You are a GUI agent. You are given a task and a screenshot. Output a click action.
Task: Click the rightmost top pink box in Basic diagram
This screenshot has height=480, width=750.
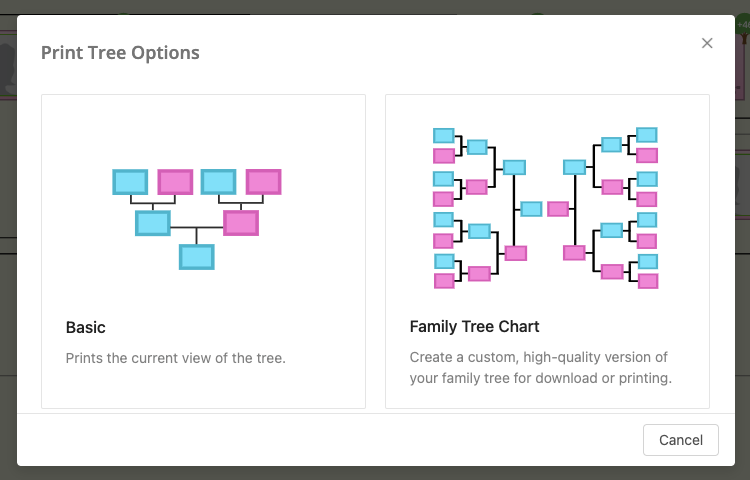pyautogui.click(x=264, y=182)
